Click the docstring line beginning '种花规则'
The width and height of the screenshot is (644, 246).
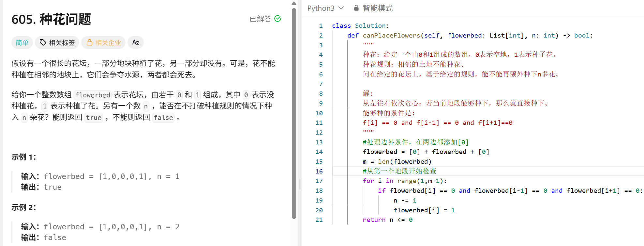coord(414,64)
